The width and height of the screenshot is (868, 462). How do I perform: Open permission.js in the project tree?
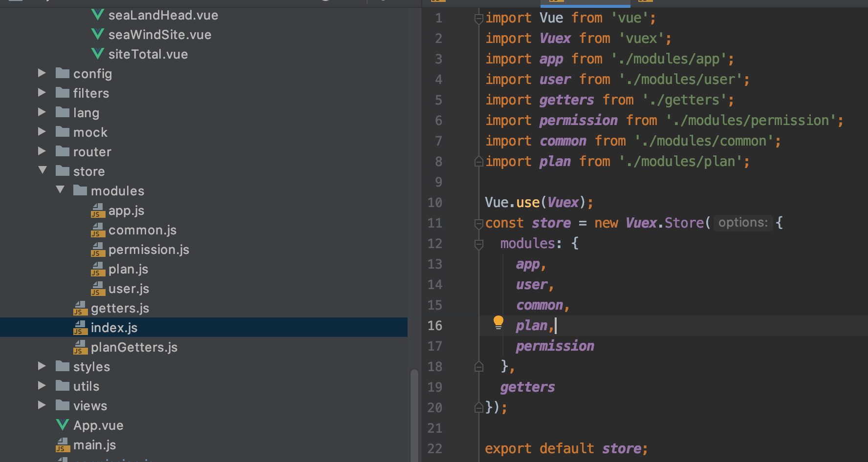(149, 250)
